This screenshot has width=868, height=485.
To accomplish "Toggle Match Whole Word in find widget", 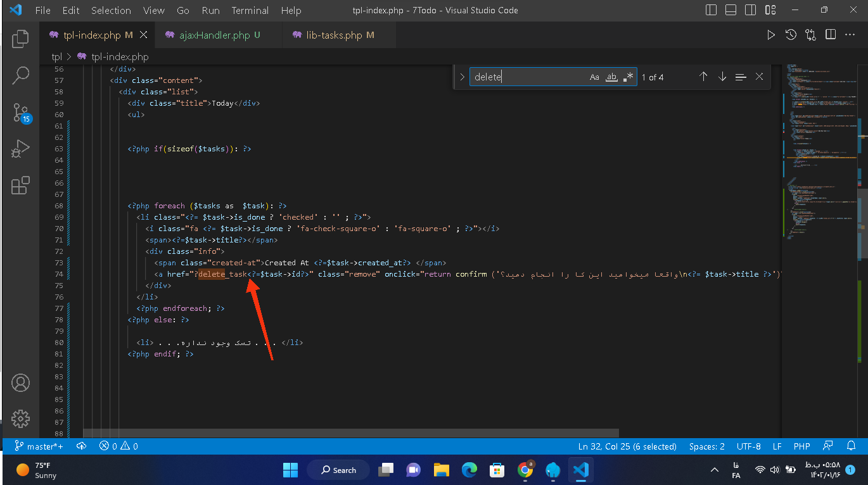I will (611, 77).
